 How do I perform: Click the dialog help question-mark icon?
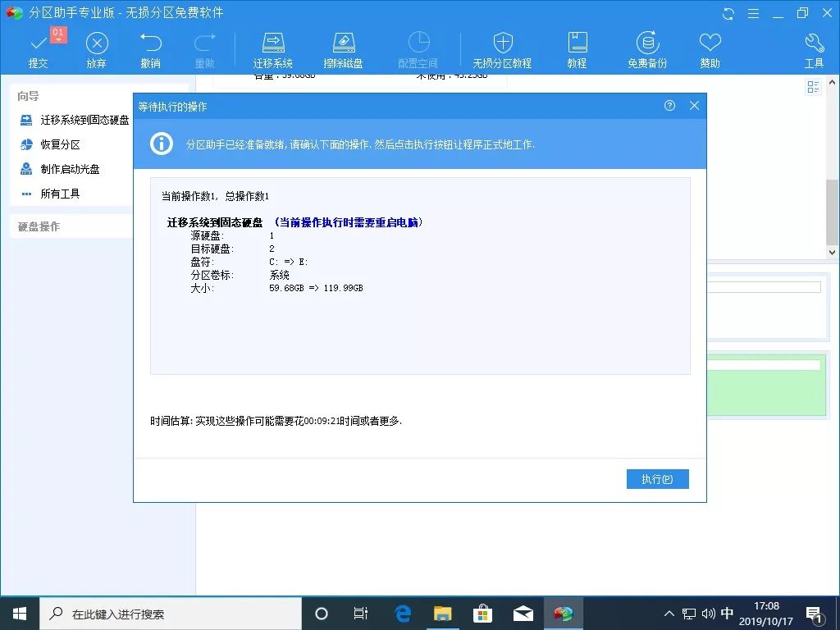669,106
